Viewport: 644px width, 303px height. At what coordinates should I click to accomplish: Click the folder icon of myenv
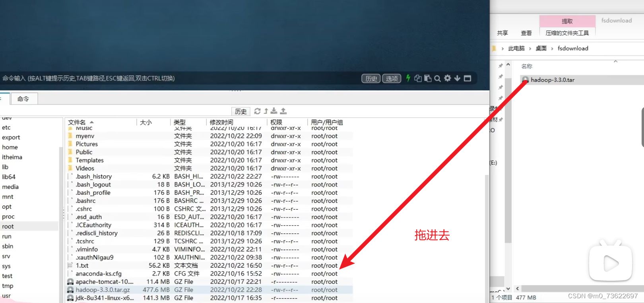[x=70, y=136]
